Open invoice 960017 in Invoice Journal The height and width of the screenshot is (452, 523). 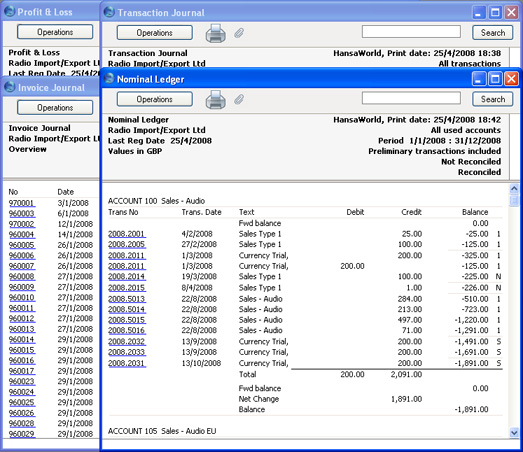click(22, 371)
